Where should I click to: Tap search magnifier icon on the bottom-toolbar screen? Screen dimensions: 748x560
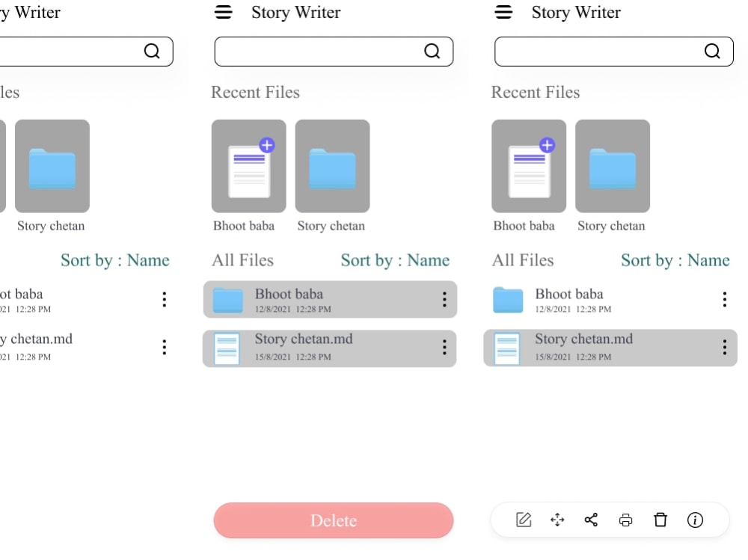pos(712,51)
